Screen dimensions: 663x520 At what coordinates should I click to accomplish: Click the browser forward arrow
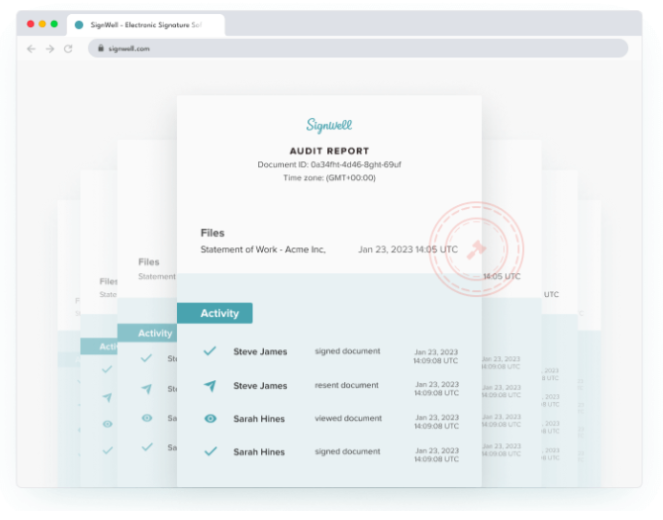(49, 48)
